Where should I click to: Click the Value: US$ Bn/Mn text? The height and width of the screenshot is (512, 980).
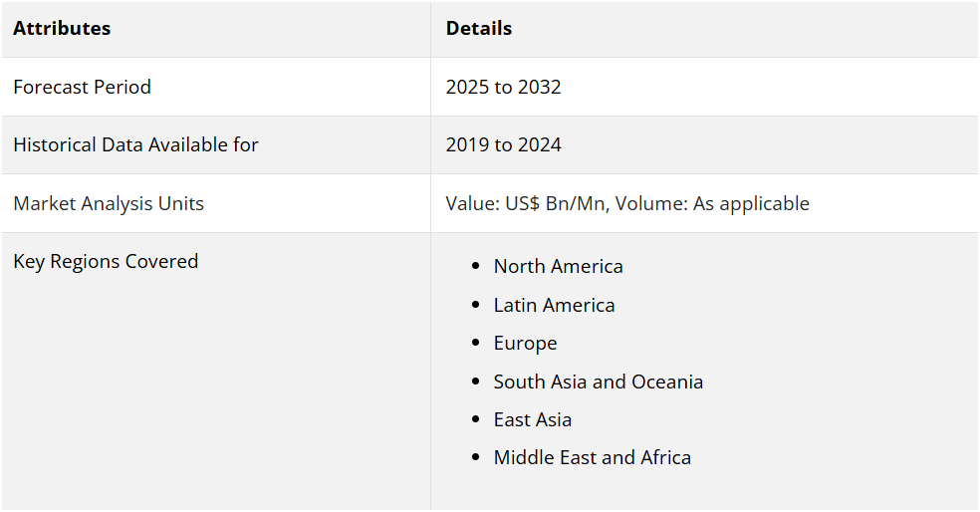[527, 204]
